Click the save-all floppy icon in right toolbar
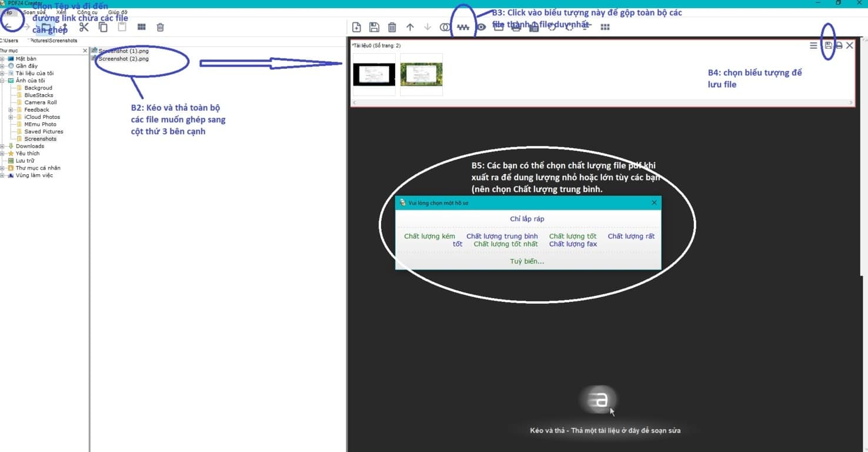 [374, 27]
